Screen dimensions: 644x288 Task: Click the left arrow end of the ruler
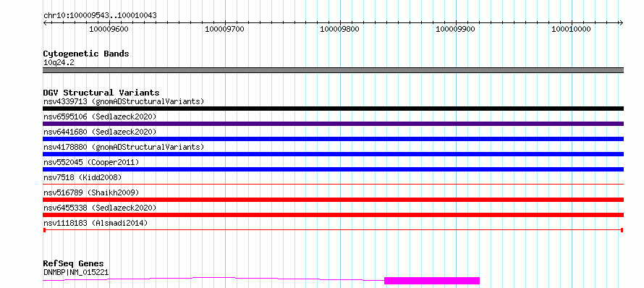click(45, 22)
